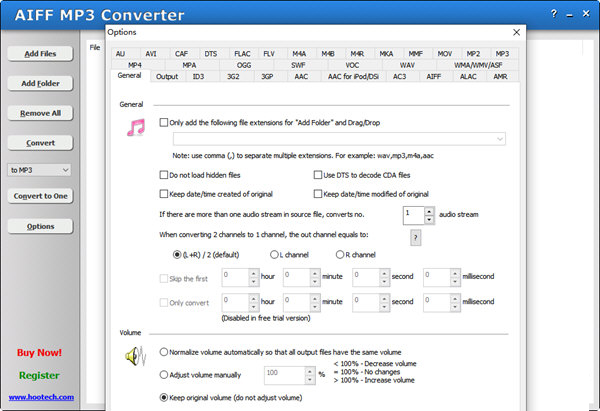Open the WMA/WMV/ASF tab
This screenshot has width=600, height=411.
(478, 65)
